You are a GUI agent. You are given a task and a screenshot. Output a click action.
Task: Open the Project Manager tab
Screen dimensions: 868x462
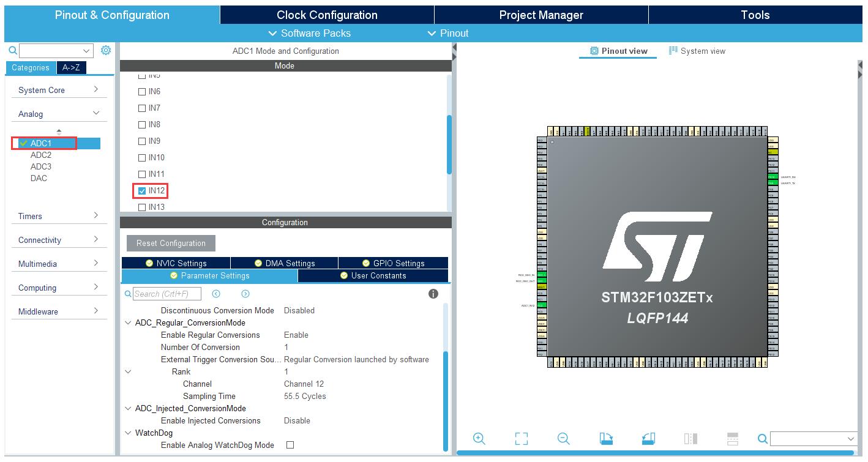click(x=541, y=15)
